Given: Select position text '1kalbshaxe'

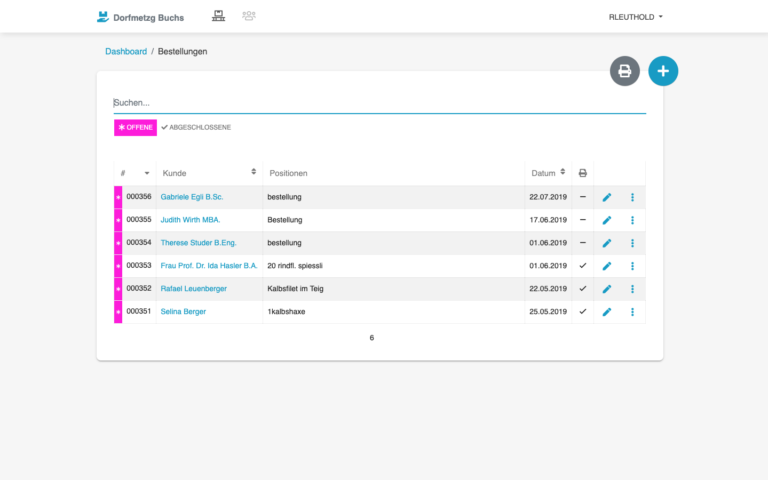Looking at the screenshot, I should point(286,312).
